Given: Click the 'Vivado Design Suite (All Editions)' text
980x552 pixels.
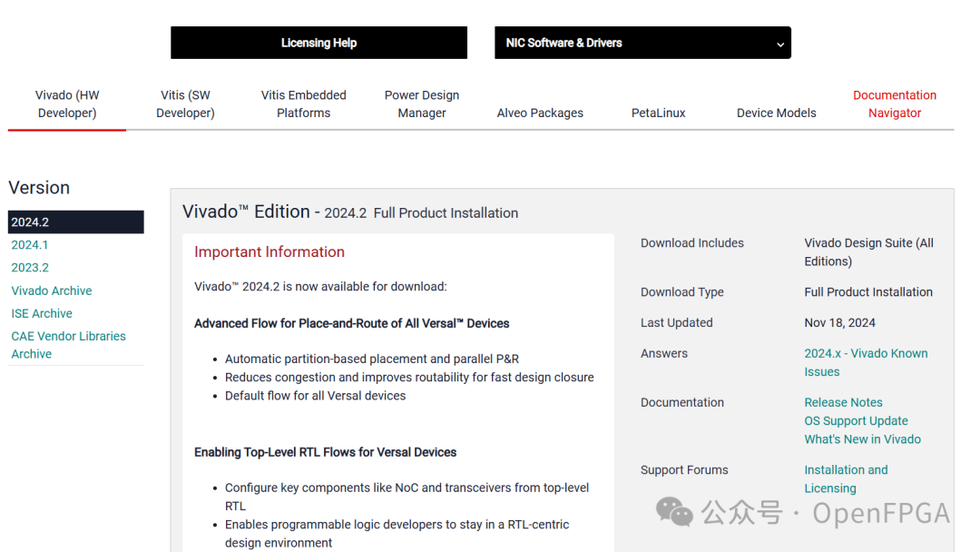Looking at the screenshot, I should tap(868, 251).
